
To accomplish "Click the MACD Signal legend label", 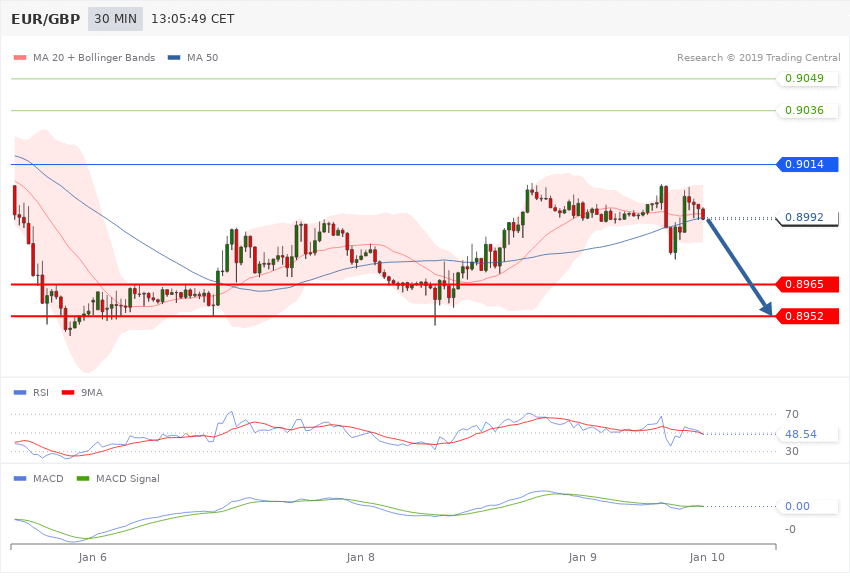I will coord(127,479).
